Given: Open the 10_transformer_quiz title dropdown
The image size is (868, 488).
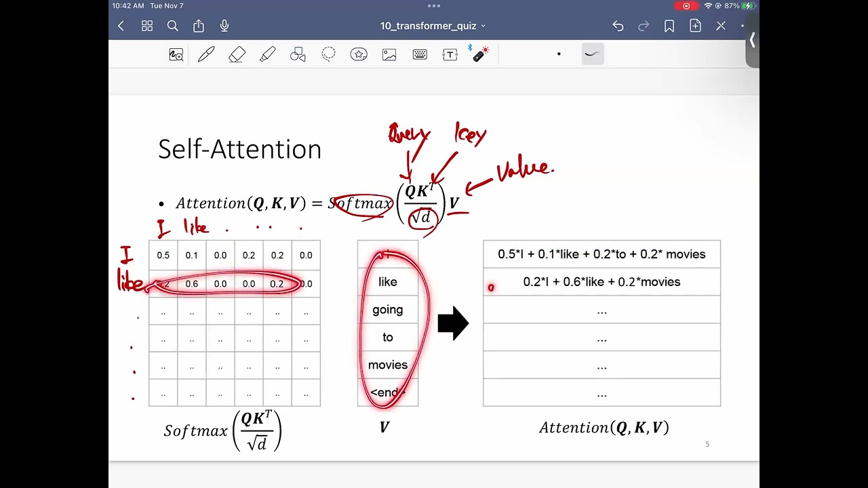Looking at the screenshot, I should point(433,26).
